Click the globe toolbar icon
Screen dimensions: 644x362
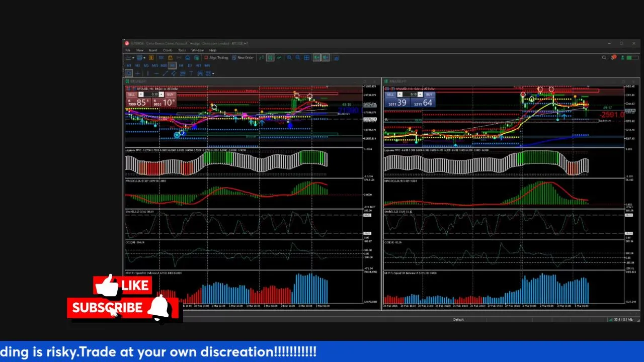(x=197, y=58)
